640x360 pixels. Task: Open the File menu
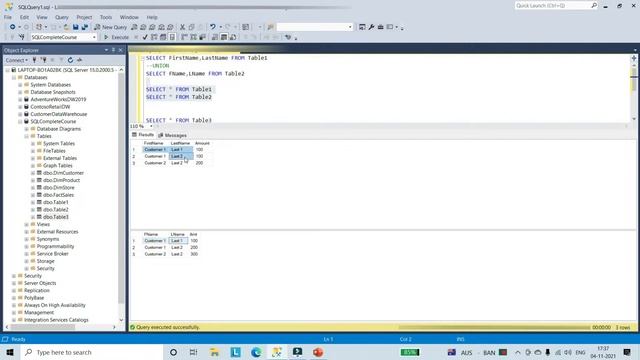pos(8,17)
